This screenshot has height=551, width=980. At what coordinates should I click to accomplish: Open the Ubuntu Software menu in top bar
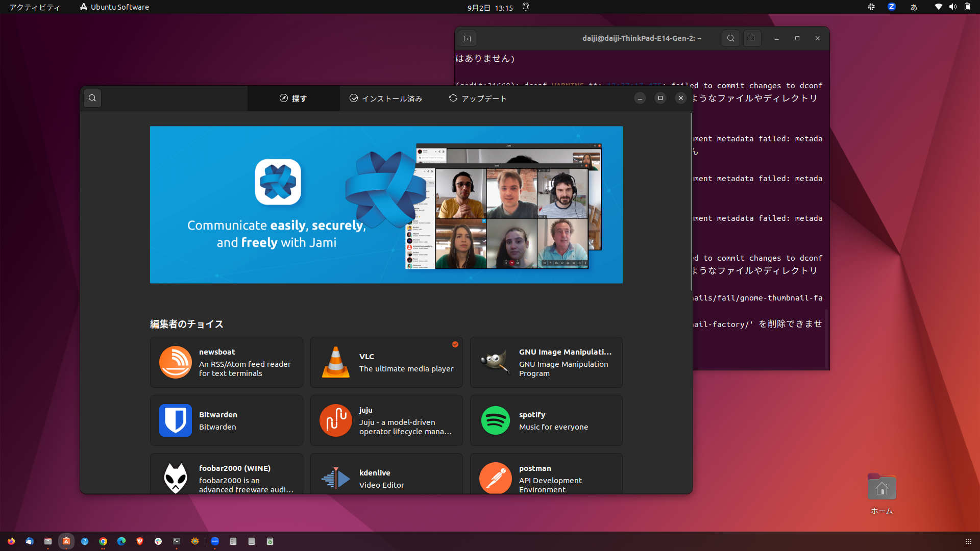(x=114, y=7)
